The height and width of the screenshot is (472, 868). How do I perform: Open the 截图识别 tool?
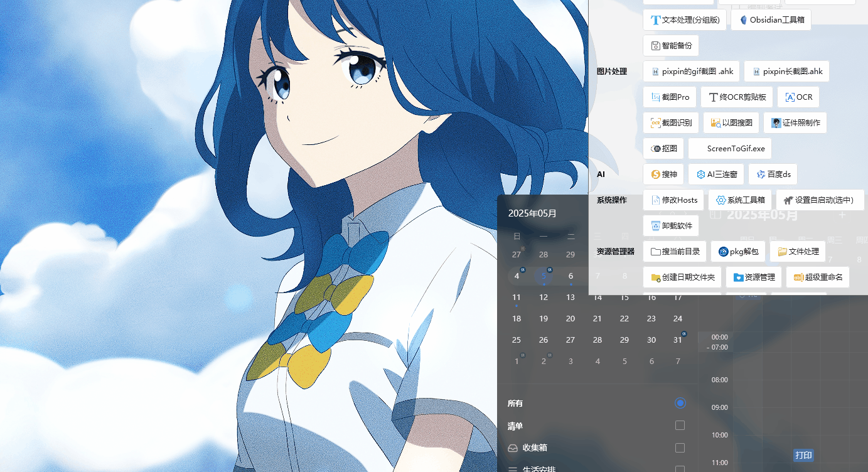click(671, 123)
